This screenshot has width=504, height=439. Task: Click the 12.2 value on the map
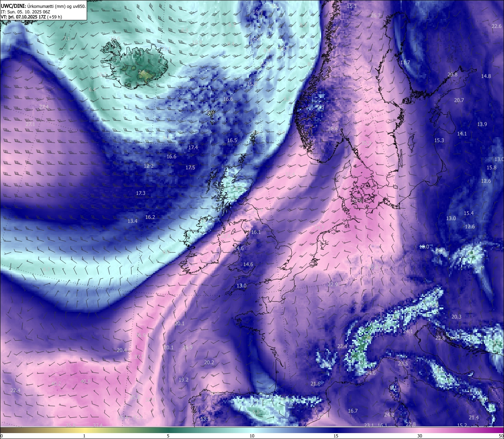(x=148, y=166)
